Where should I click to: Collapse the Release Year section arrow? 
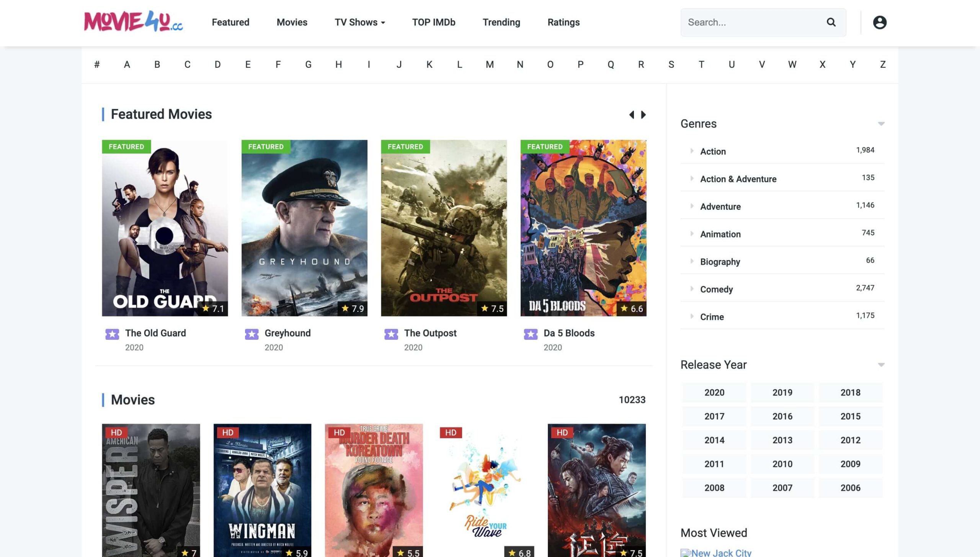click(x=881, y=365)
